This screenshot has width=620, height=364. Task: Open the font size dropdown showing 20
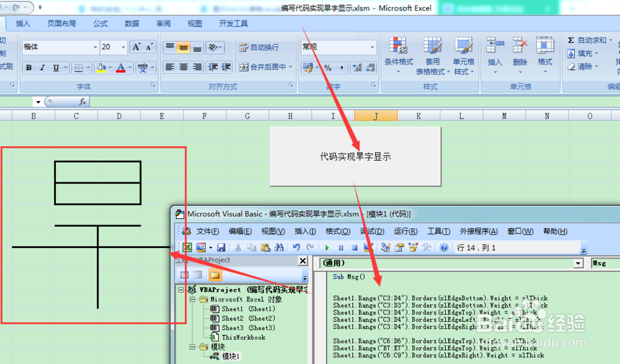click(123, 47)
